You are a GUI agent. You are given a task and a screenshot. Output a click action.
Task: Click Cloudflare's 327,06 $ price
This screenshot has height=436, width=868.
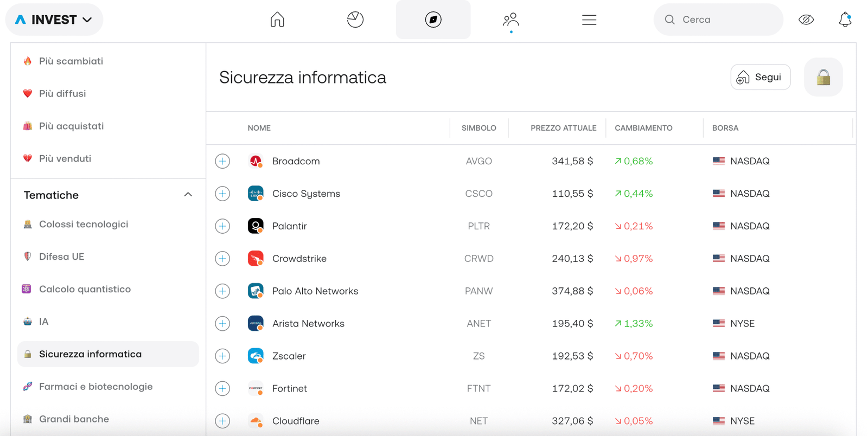[x=572, y=421]
